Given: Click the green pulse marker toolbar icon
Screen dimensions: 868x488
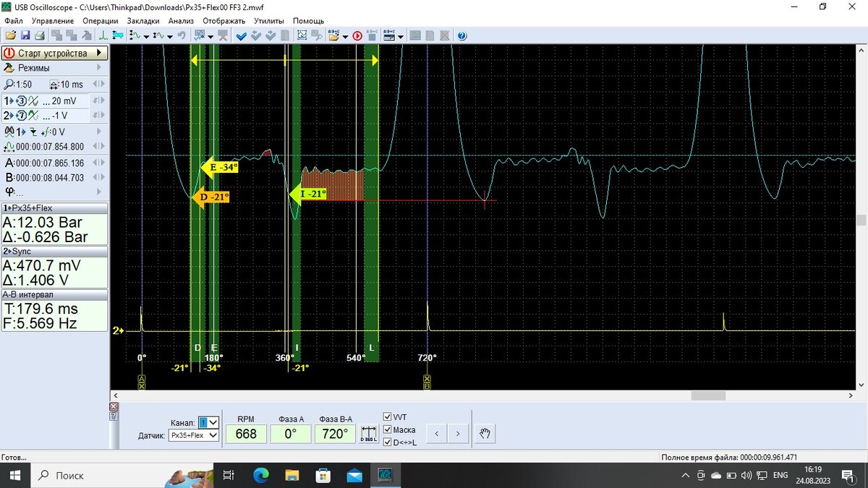Looking at the screenshot, I should point(103,35).
